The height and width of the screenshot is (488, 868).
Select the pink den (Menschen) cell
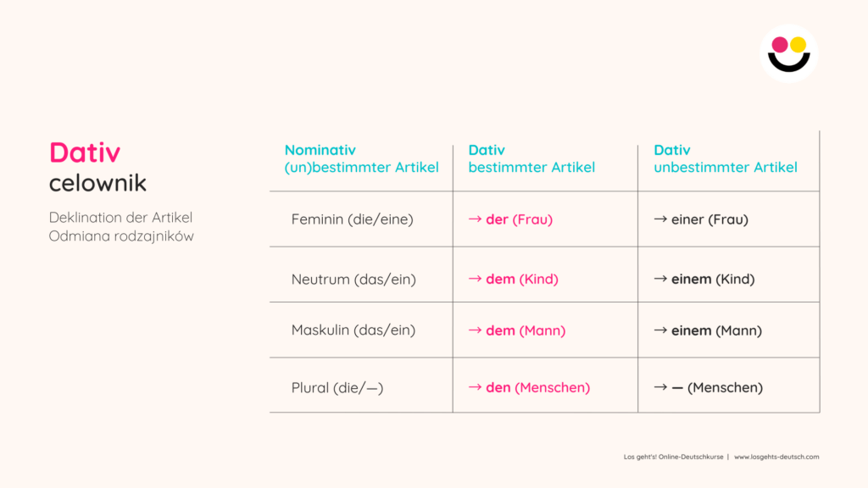(x=529, y=387)
